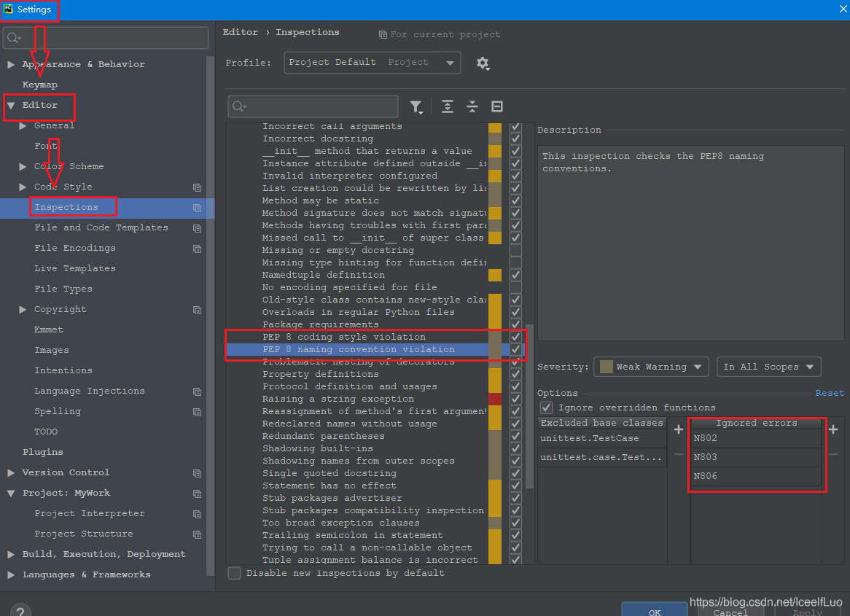Toggle Ignore overridden functions checkbox
850x616 pixels.
click(x=546, y=408)
